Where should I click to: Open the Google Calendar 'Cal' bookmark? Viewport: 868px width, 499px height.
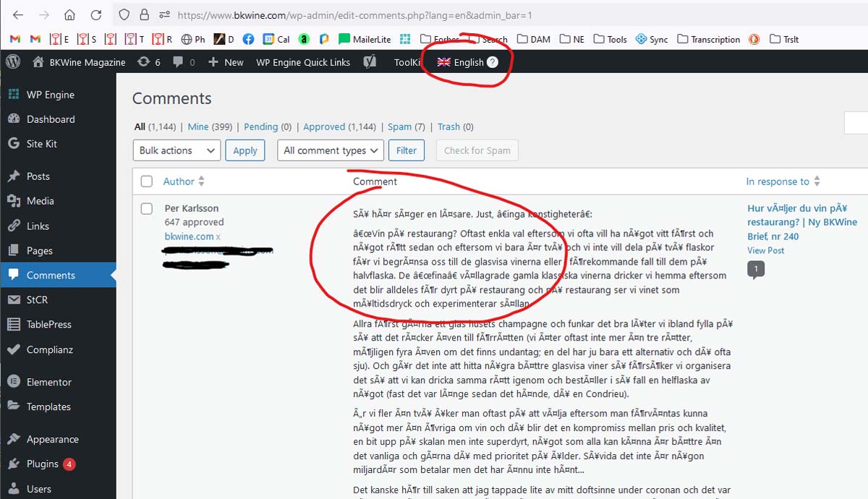coord(276,39)
